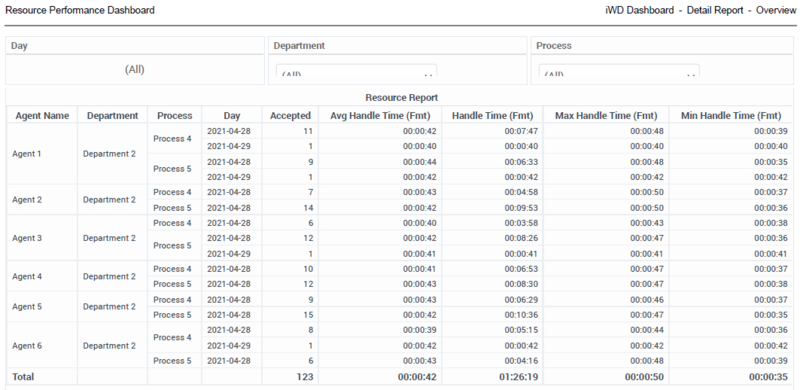The image size is (800, 390).
Task: Click the Max Handle Time (Fmt) header
Action: (x=606, y=115)
